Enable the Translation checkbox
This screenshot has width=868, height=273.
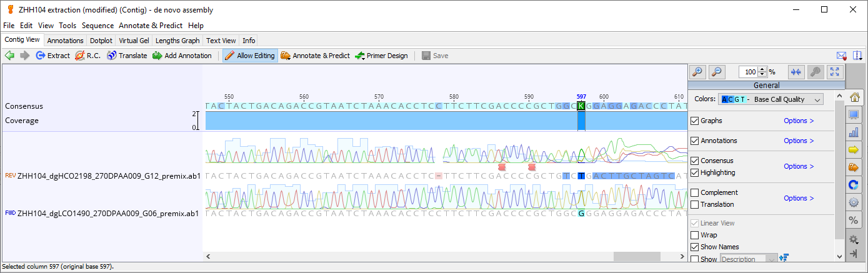694,204
